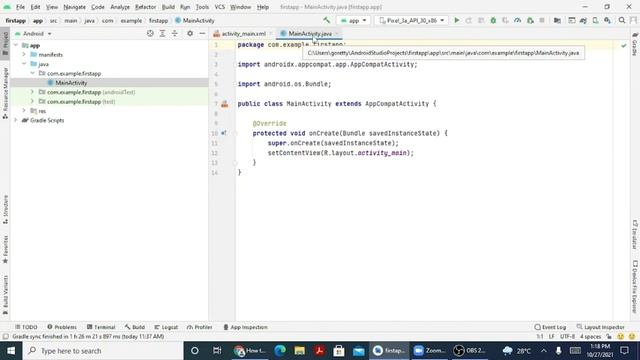Click the class gutter icon beside MainActivity declaration

[224, 104]
